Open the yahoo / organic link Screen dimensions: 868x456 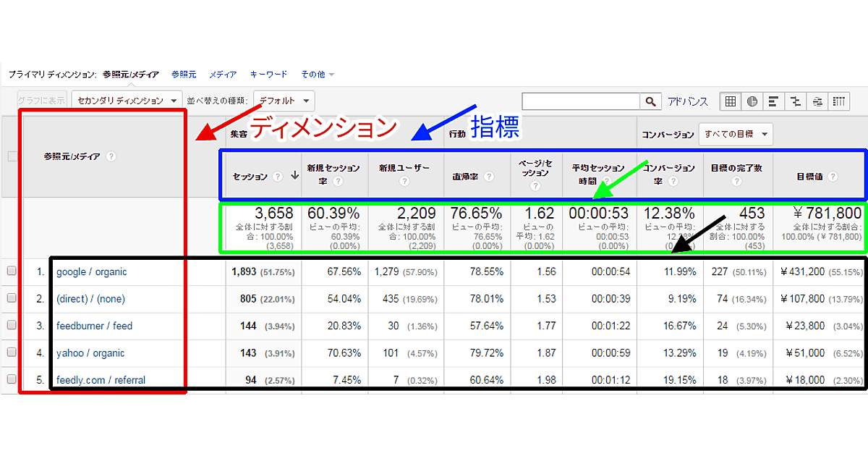pos(90,353)
